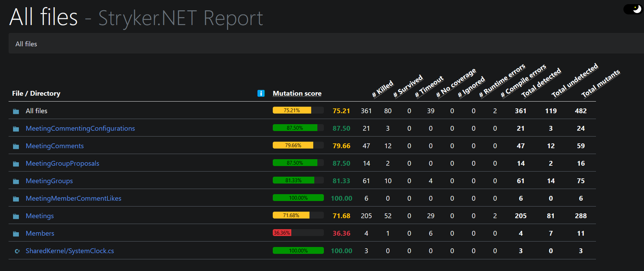Click the 100.00% progress bar for SystemClock.cs
The width and height of the screenshot is (644, 271).
click(298, 251)
